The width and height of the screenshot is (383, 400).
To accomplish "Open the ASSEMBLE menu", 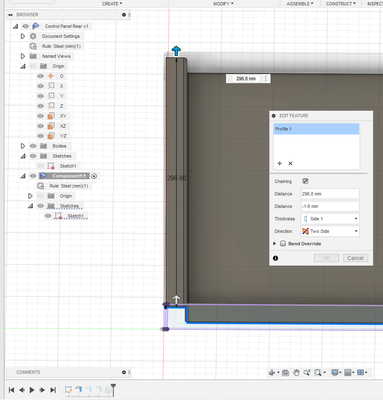I will [300, 4].
